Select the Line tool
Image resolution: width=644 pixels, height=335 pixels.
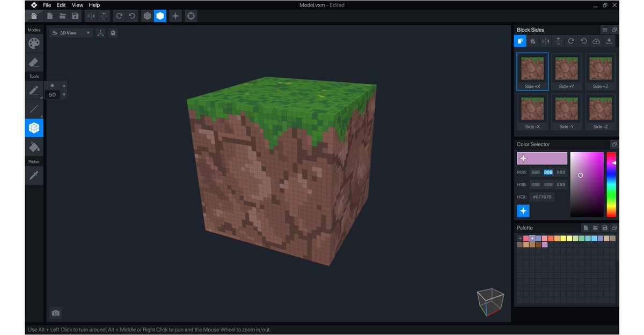(x=34, y=109)
